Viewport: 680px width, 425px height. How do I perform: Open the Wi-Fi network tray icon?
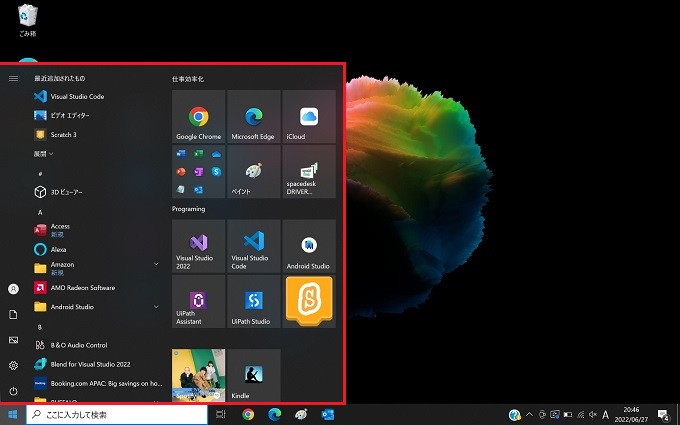tap(581, 414)
